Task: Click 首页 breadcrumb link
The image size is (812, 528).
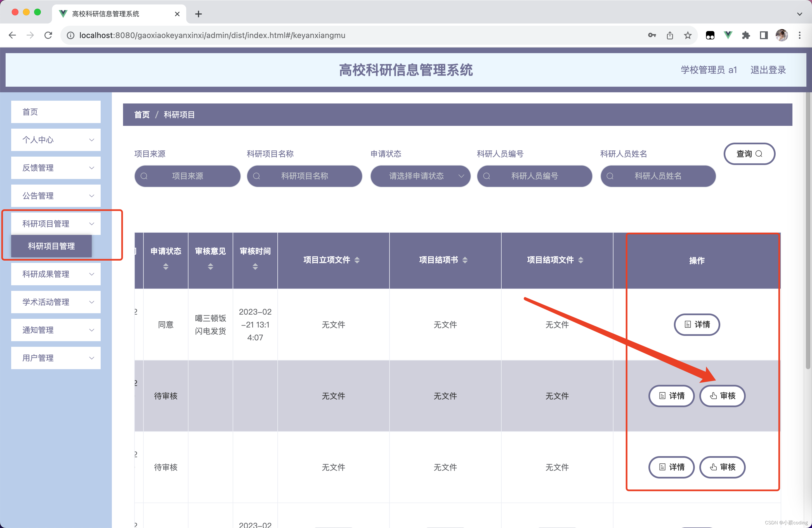Action: click(x=142, y=115)
